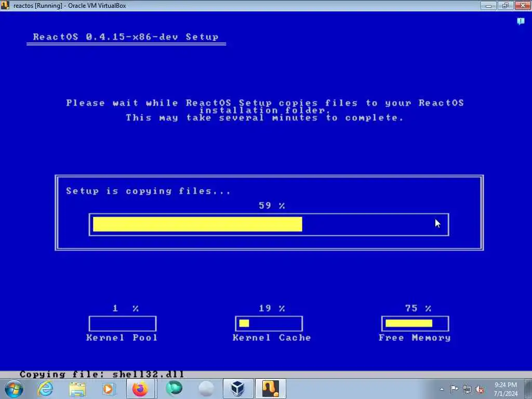Image resolution: width=532 pixels, height=399 pixels.
Task: Restore down the VirtualBox window
Action: (506, 5)
